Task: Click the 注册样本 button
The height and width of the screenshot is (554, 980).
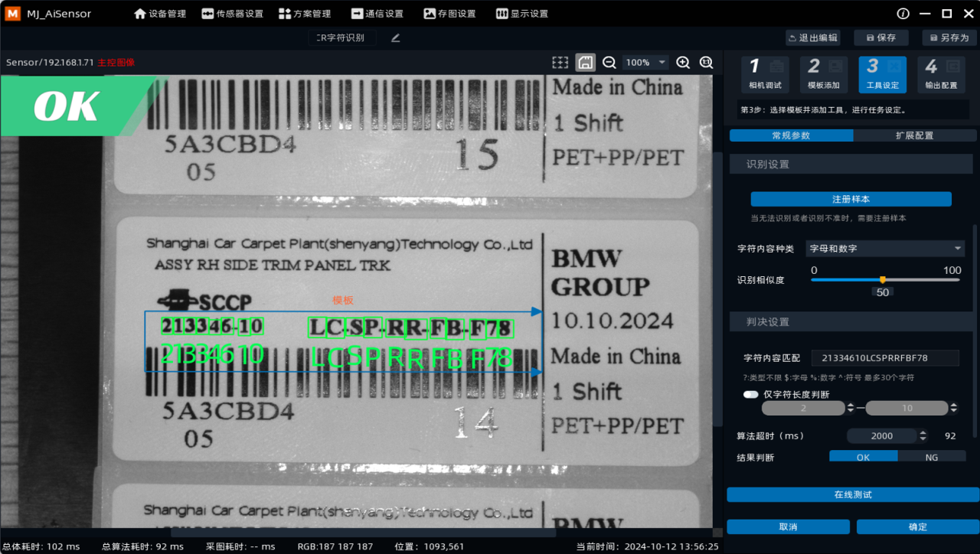Action: point(851,199)
